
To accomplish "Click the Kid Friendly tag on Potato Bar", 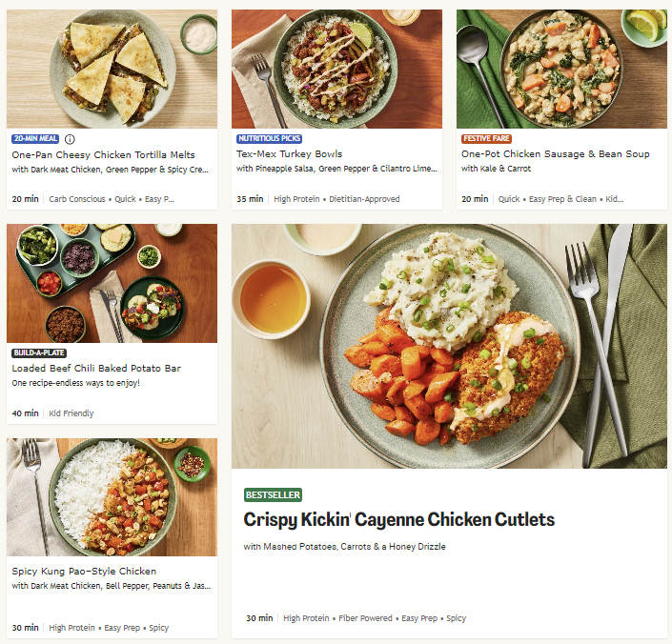I will click(71, 413).
